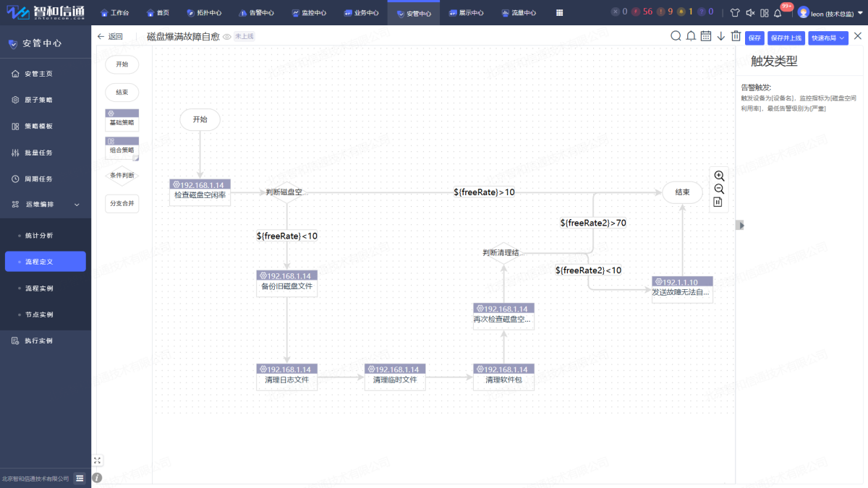This screenshot has width=868, height=488.
Task: Go to the 告警中心 tab
Action: tap(256, 13)
